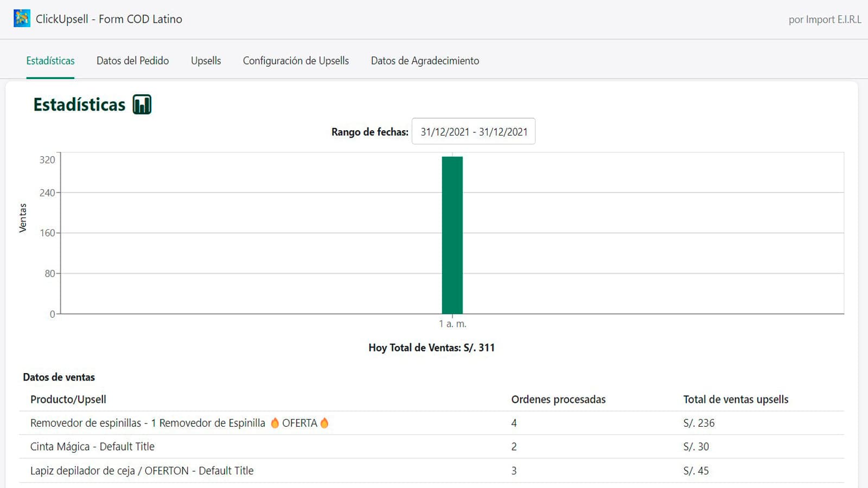Open the Upsells tab

coord(205,61)
